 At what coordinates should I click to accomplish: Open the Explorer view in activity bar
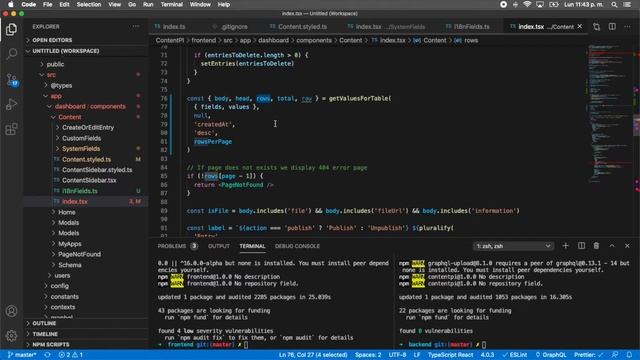click(11, 29)
